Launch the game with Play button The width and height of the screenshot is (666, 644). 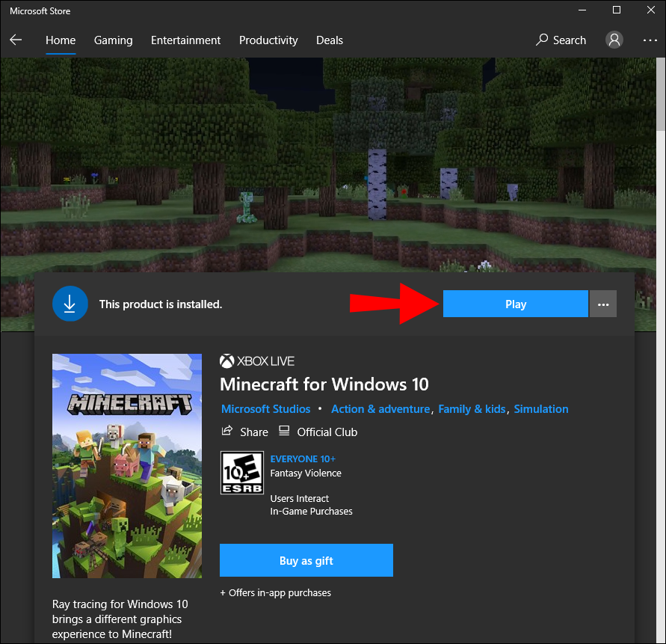515,304
